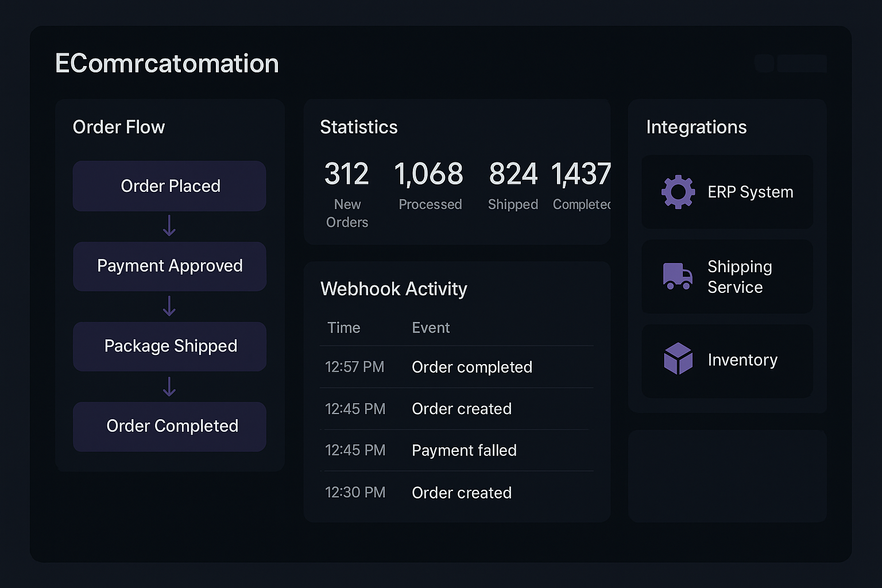Screen dimensions: 882x588
Task: Open the Payment falled event entry
Action: (x=464, y=450)
